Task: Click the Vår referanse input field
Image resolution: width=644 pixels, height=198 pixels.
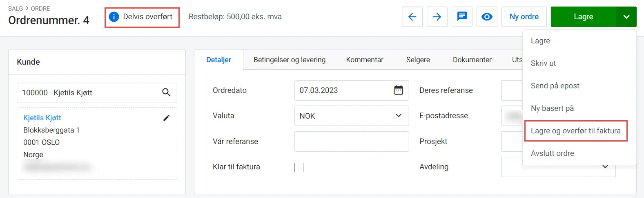Action: tap(352, 142)
